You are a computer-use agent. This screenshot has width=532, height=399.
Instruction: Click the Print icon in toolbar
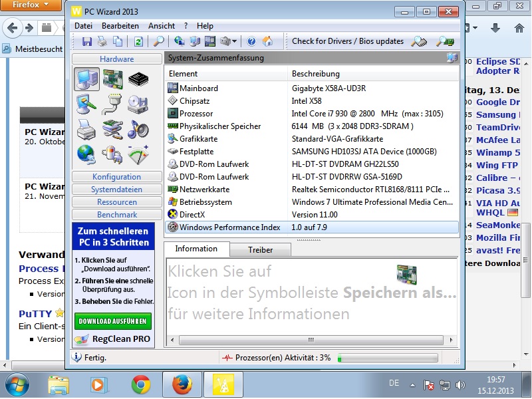pos(102,41)
